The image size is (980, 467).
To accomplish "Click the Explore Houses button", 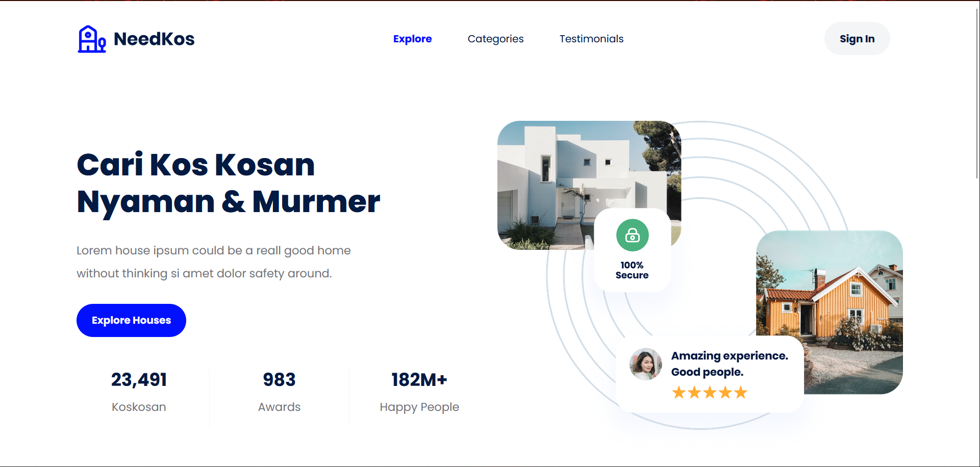I will 131,320.
